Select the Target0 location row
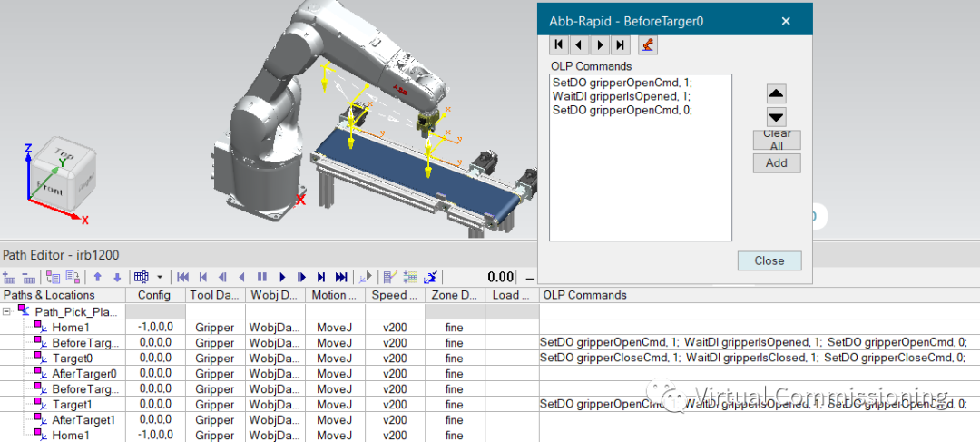980x442 pixels. coord(73,359)
